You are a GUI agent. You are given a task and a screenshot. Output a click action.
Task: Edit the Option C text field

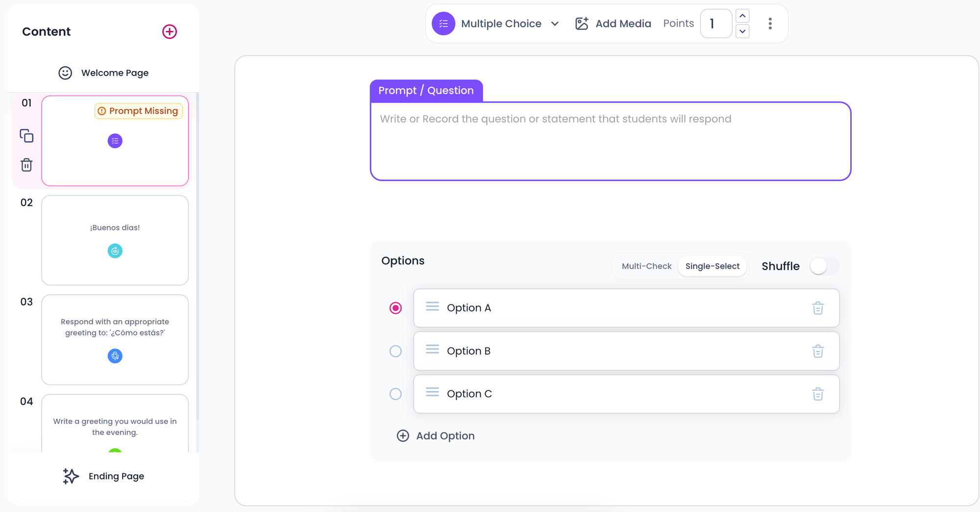click(626, 394)
